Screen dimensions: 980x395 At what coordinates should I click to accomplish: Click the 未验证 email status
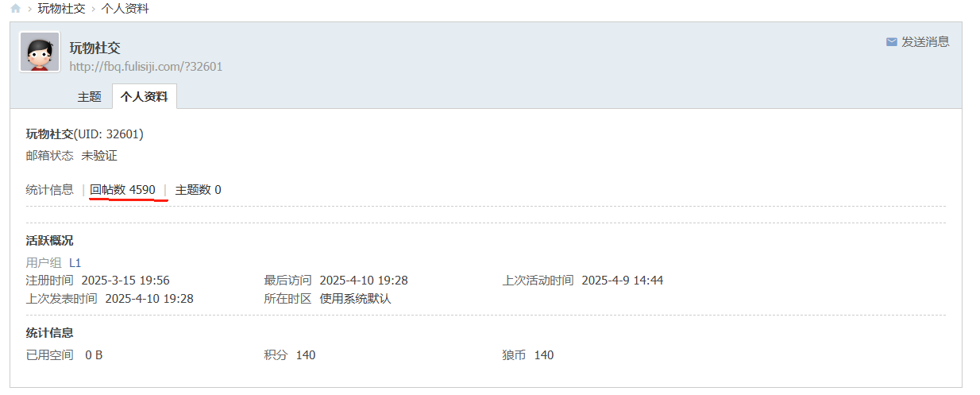tap(99, 156)
